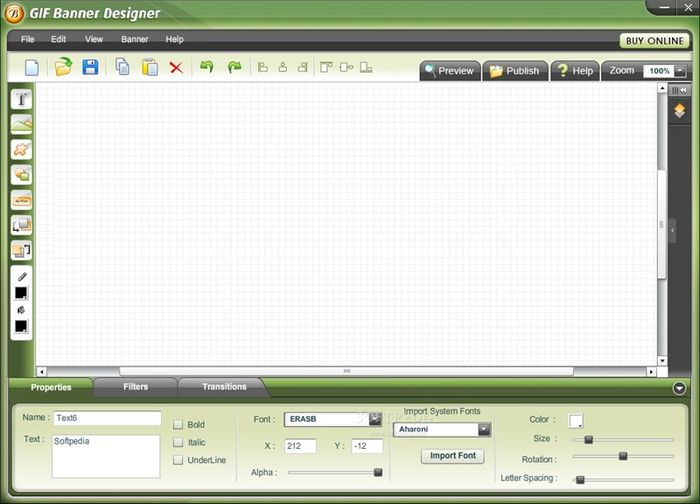Enable the Bold checkbox
This screenshot has width=700, height=504.
pyautogui.click(x=178, y=424)
